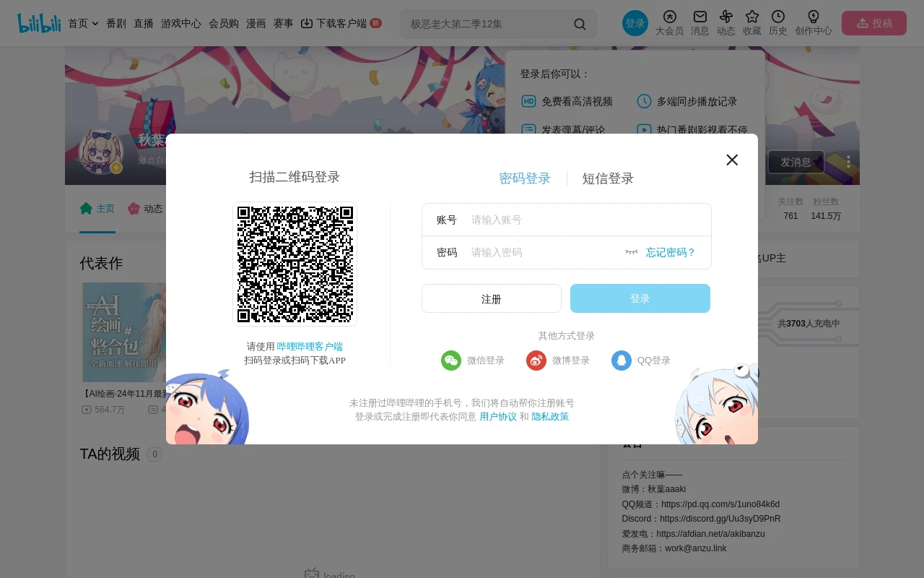Open the 消息 messages icon
This screenshot has height=578, width=924.
click(699, 22)
